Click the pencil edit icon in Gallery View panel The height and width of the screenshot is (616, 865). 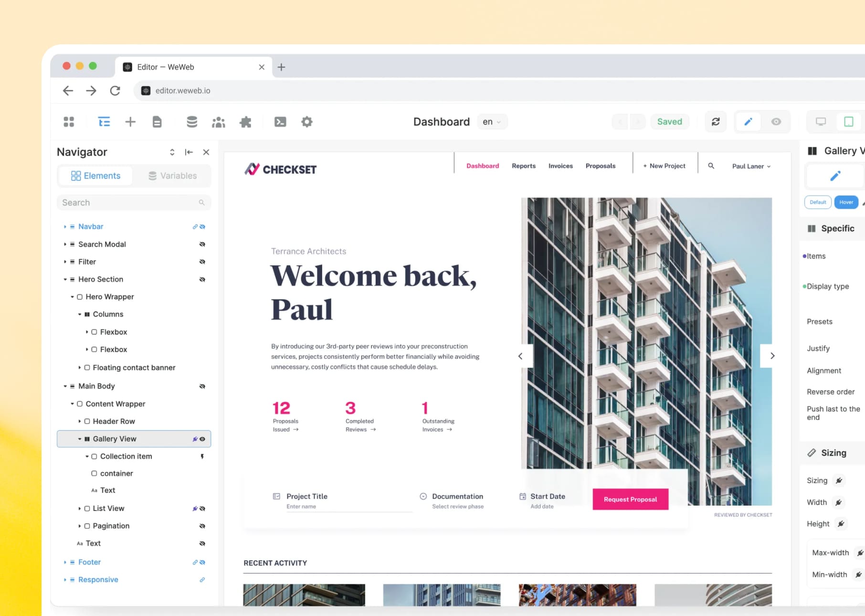point(835,176)
